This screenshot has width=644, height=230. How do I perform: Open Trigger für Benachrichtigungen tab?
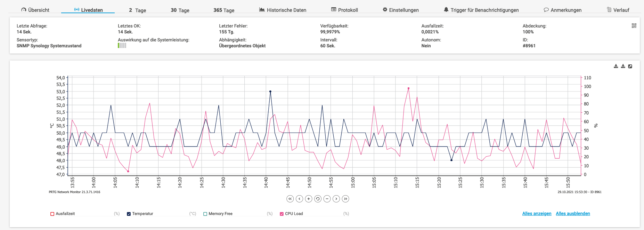[x=481, y=10]
